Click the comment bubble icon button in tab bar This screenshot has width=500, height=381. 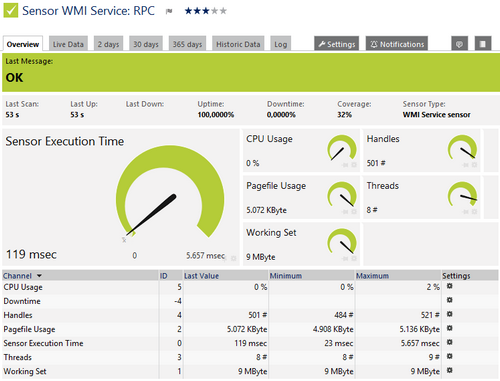coord(459,44)
